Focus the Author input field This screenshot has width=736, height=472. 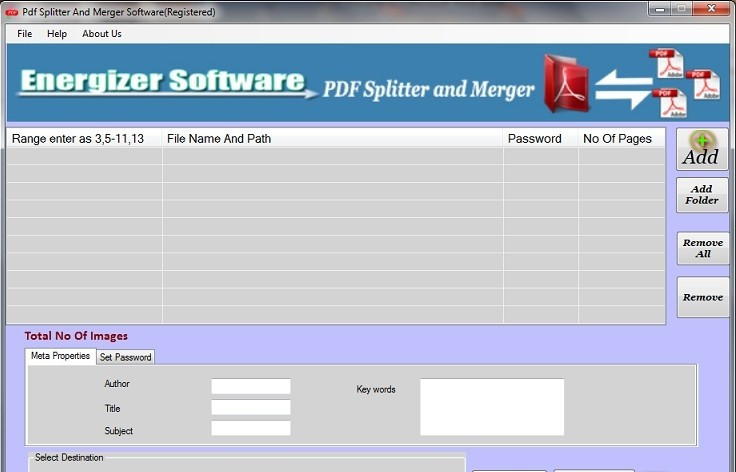pos(251,386)
